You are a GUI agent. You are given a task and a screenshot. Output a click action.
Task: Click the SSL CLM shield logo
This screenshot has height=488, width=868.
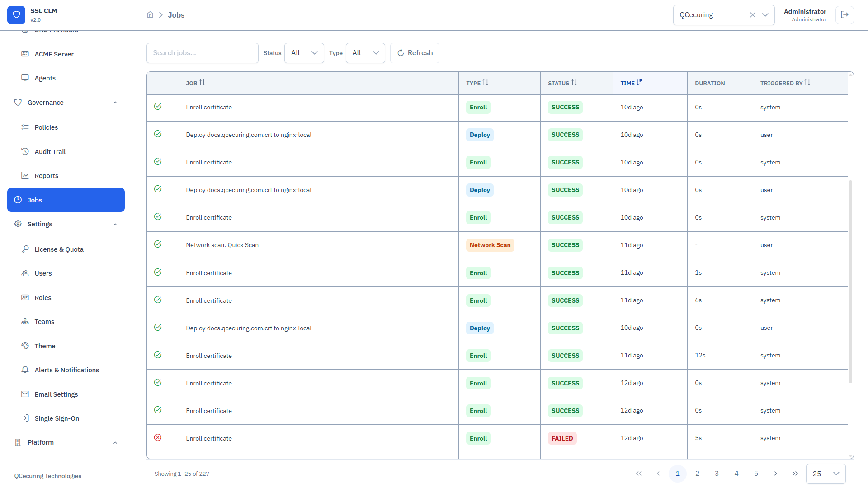(16, 15)
